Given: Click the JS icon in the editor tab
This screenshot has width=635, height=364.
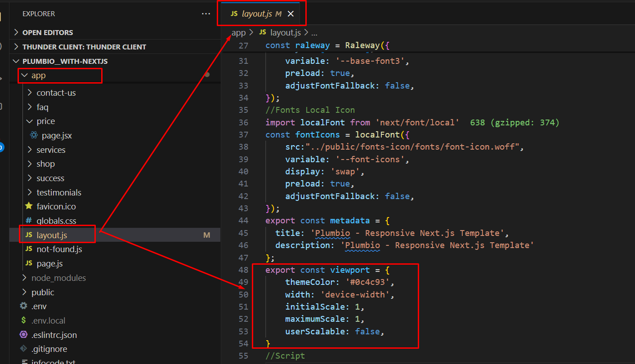Looking at the screenshot, I should pos(234,14).
